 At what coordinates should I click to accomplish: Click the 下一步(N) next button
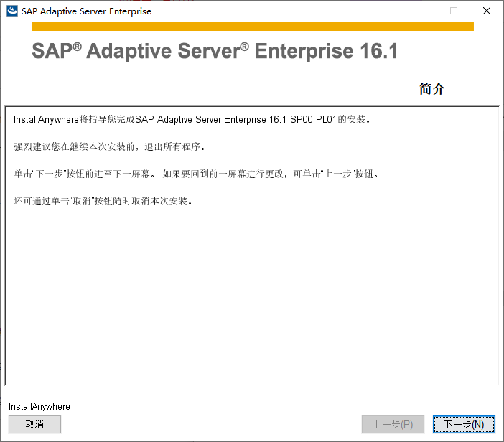(464, 424)
